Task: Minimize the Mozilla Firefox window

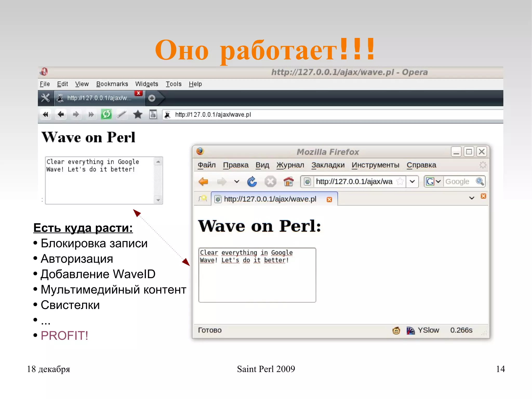Action: 456,152
